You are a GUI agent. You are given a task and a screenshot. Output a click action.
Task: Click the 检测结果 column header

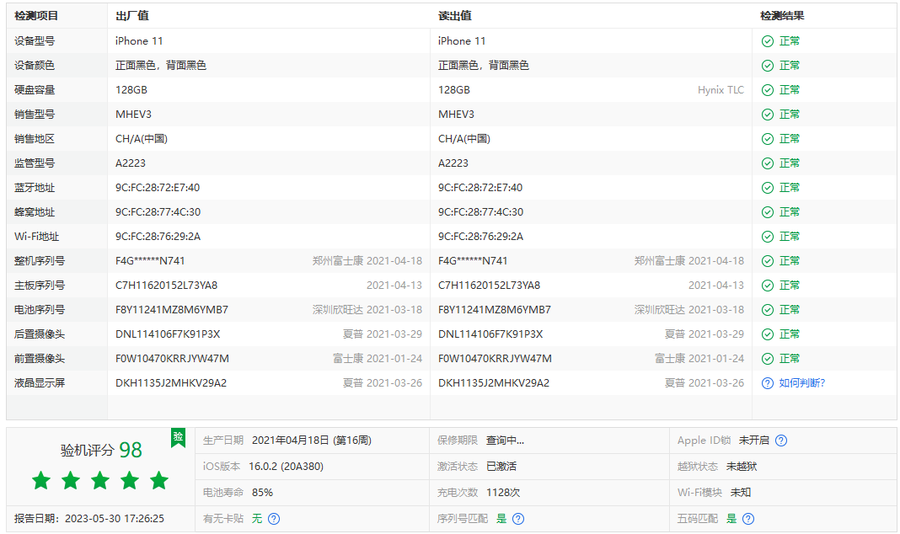coord(782,16)
